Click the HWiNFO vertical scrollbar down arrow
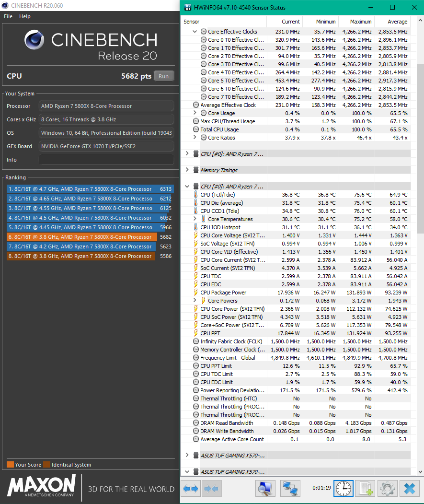 [x=421, y=471]
